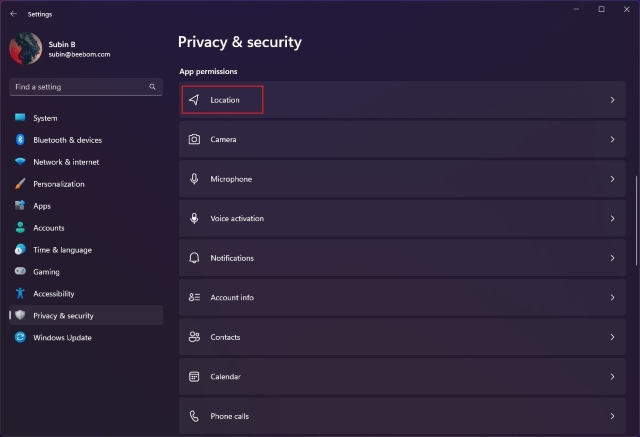Open Time & language settings
640x437 pixels.
[86, 250]
